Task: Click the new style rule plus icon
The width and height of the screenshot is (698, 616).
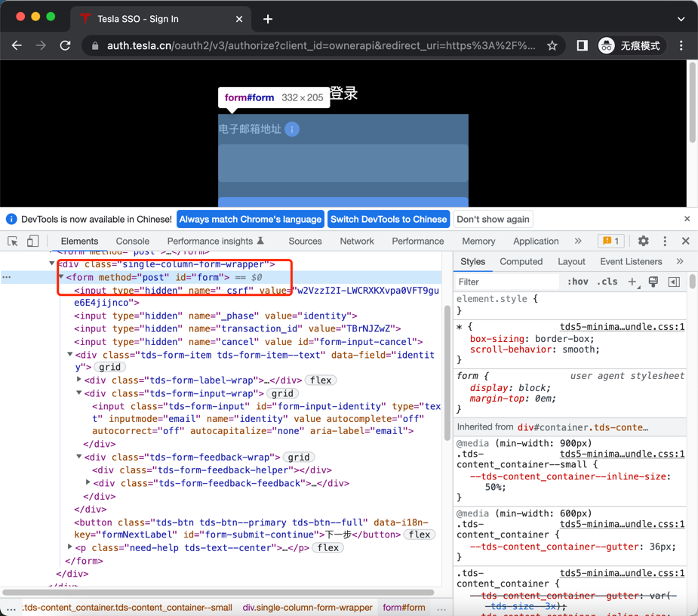Action: tap(632, 282)
